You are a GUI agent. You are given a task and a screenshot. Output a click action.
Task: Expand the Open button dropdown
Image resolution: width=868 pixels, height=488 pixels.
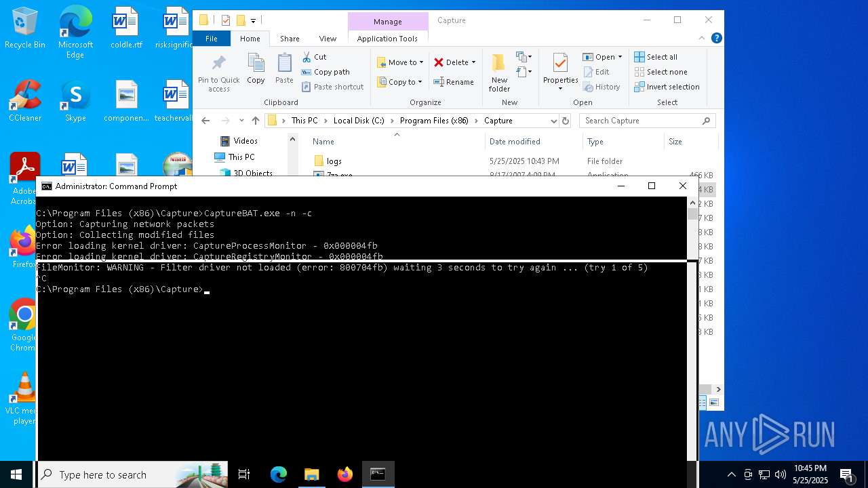(620, 57)
